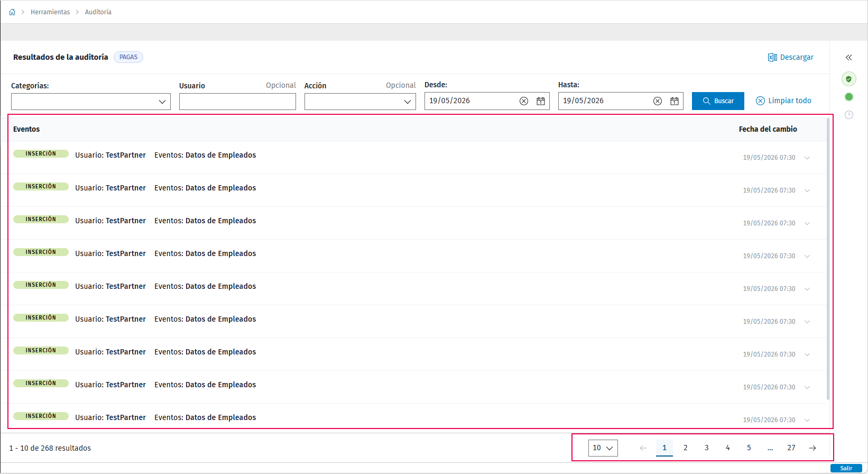
Task: Open the Categorías dropdown
Action: tap(91, 102)
